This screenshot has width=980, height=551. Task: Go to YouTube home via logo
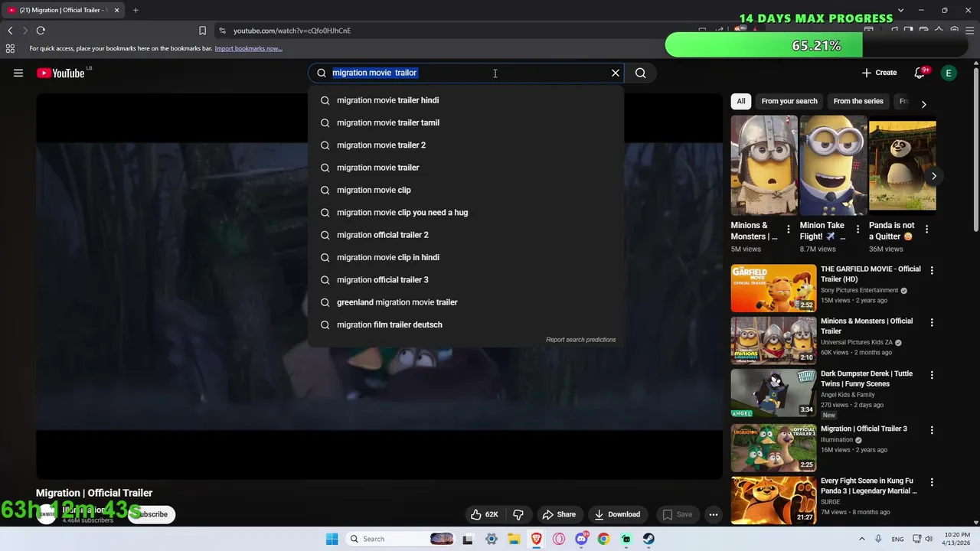coord(60,73)
